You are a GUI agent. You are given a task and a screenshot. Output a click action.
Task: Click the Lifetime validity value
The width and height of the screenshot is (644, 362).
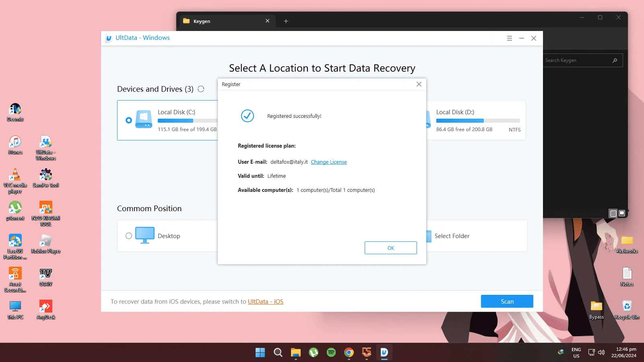tap(277, 176)
